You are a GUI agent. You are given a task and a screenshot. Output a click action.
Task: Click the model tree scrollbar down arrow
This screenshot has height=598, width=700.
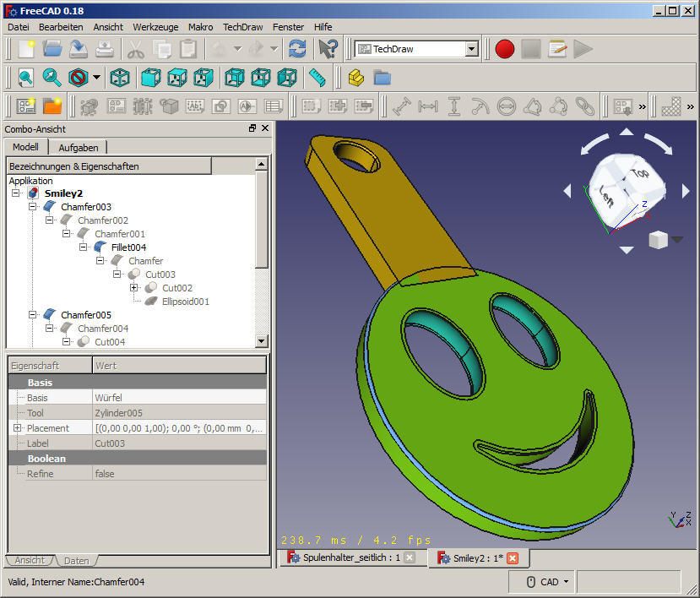coord(262,341)
